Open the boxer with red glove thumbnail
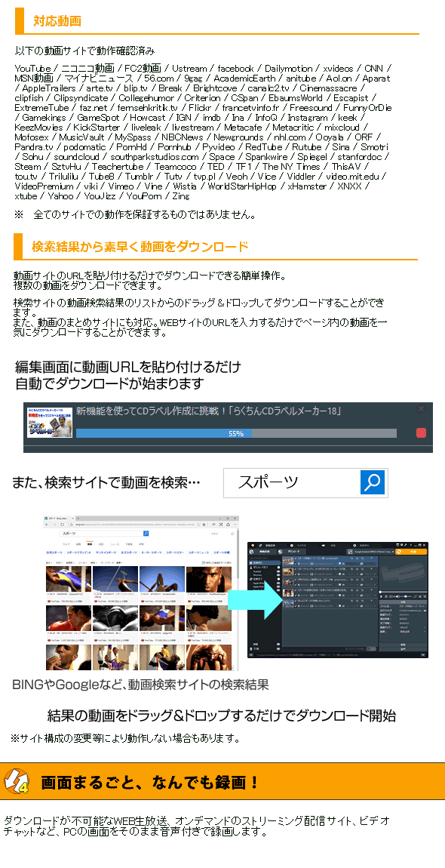This screenshot has height=868, width=445. [x=68, y=617]
